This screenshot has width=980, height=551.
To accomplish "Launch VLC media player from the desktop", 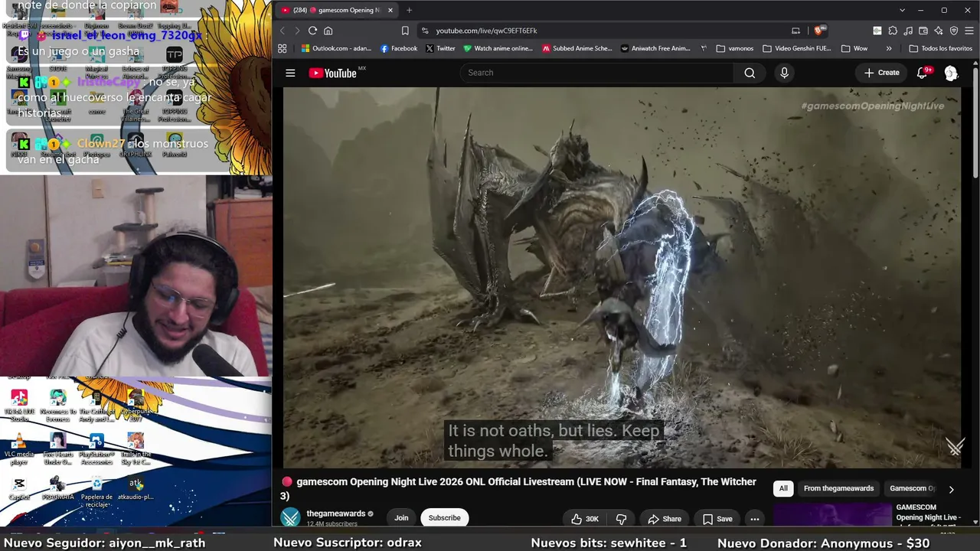I will coord(19,448).
